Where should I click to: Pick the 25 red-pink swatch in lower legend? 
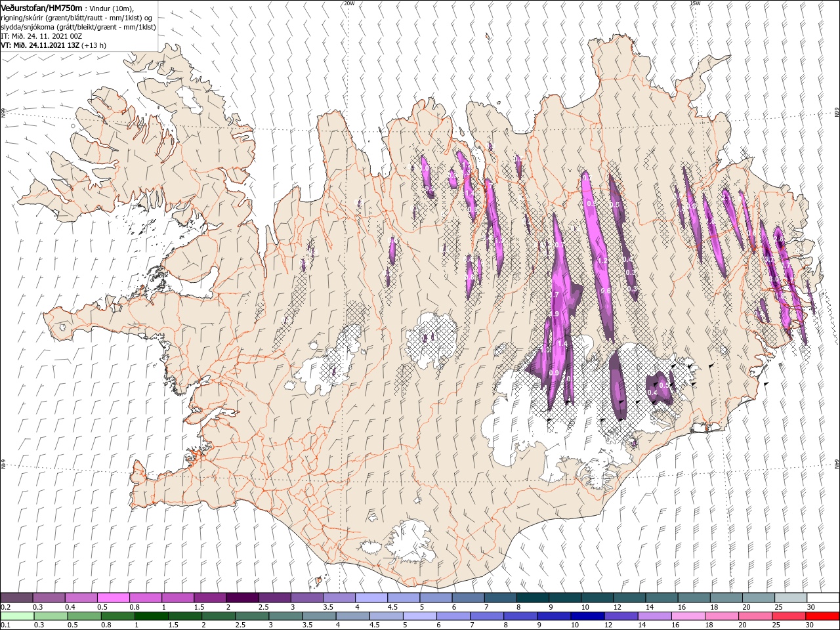click(787, 616)
